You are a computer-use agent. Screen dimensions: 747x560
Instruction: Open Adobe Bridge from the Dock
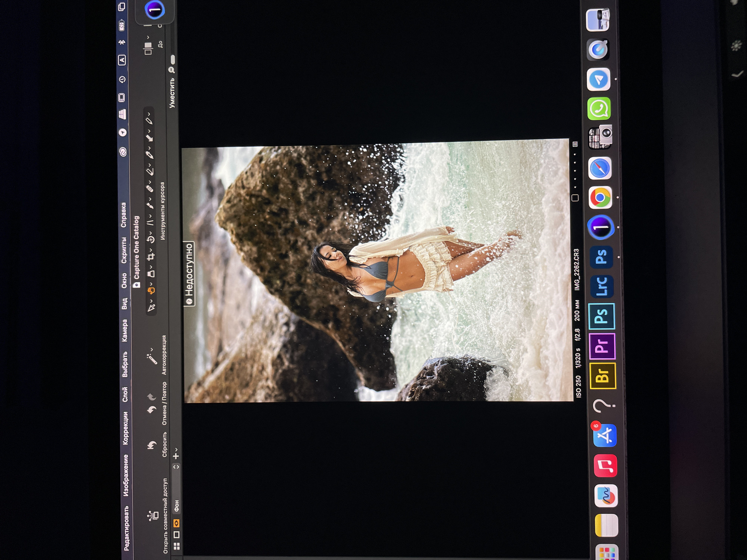point(603,376)
